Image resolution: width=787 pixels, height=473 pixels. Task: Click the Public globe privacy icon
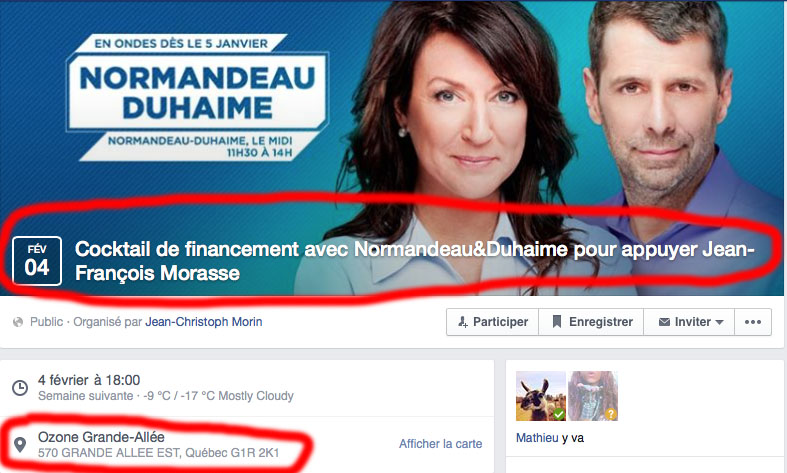pyautogui.click(x=18, y=322)
